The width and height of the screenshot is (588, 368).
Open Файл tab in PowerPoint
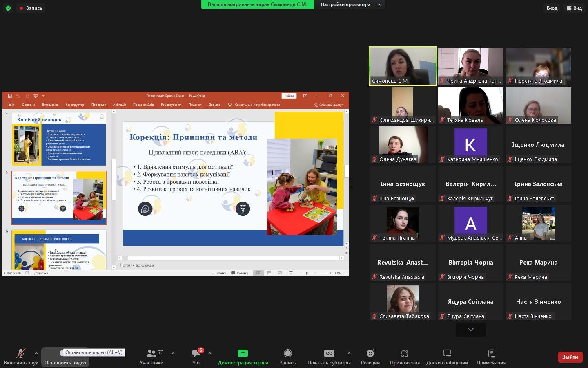click(10, 105)
